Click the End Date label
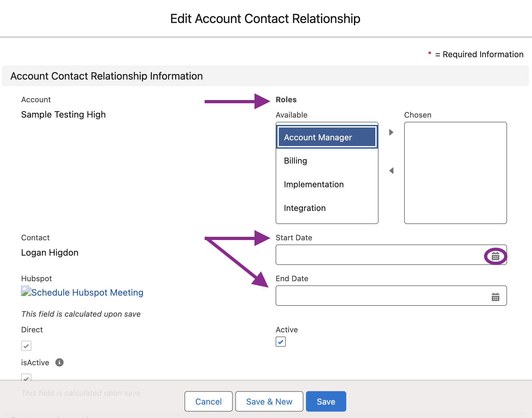This screenshot has height=418, width=532. pyautogui.click(x=292, y=279)
